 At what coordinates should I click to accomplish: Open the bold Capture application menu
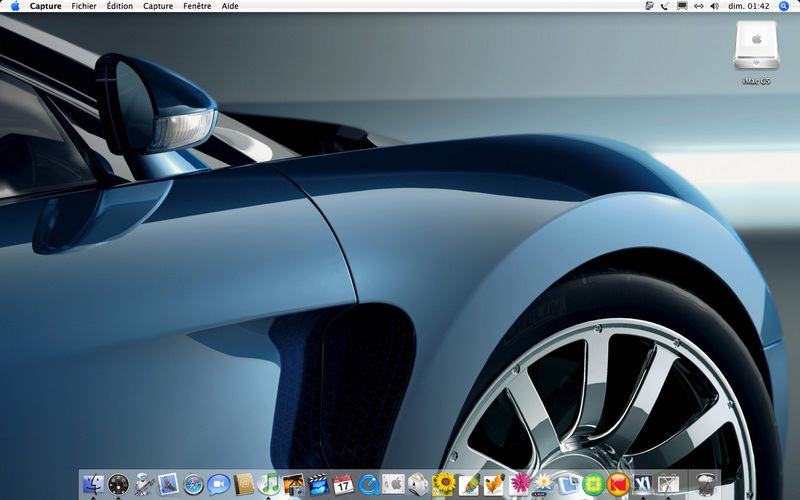[45, 6]
